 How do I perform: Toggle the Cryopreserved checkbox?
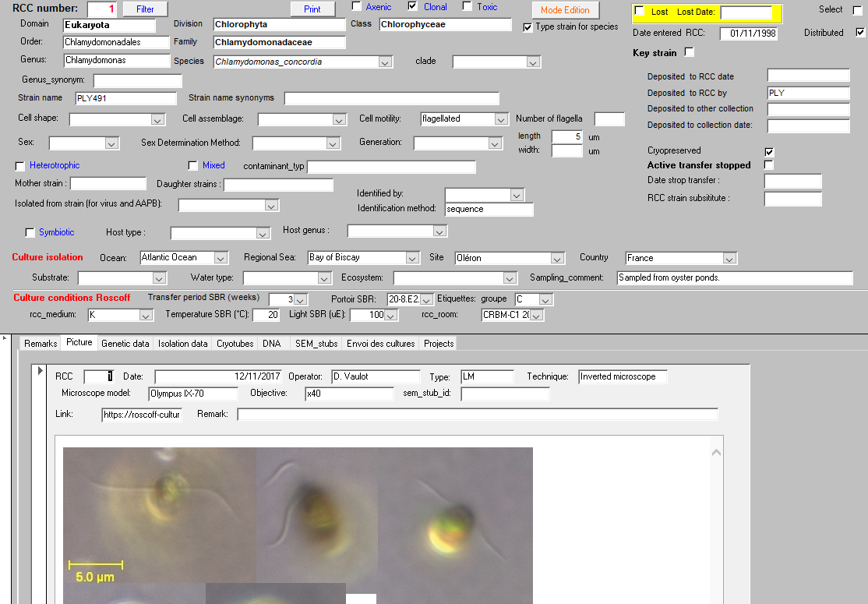769,151
